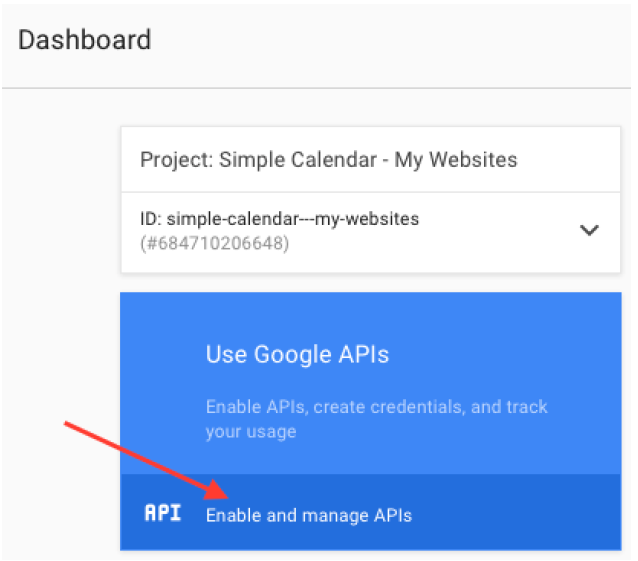Click the light blue Use Google APIs card body
Image resolution: width=638 pixels, height=561 pixels.
[x=371, y=383]
